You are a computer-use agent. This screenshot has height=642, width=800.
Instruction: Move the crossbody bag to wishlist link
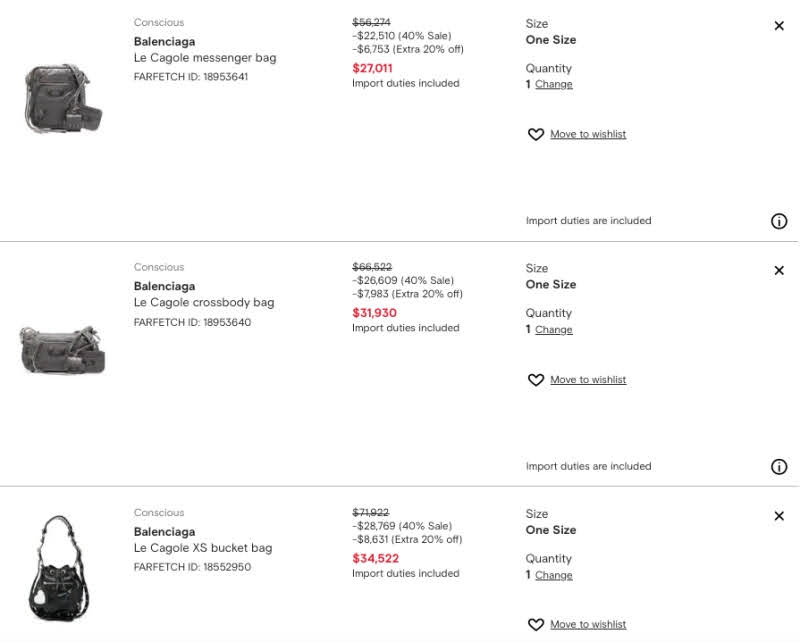[x=588, y=380]
